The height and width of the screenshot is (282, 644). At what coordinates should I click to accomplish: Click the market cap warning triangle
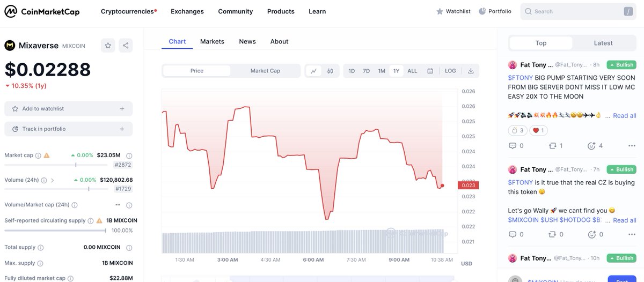coord(47,155)
